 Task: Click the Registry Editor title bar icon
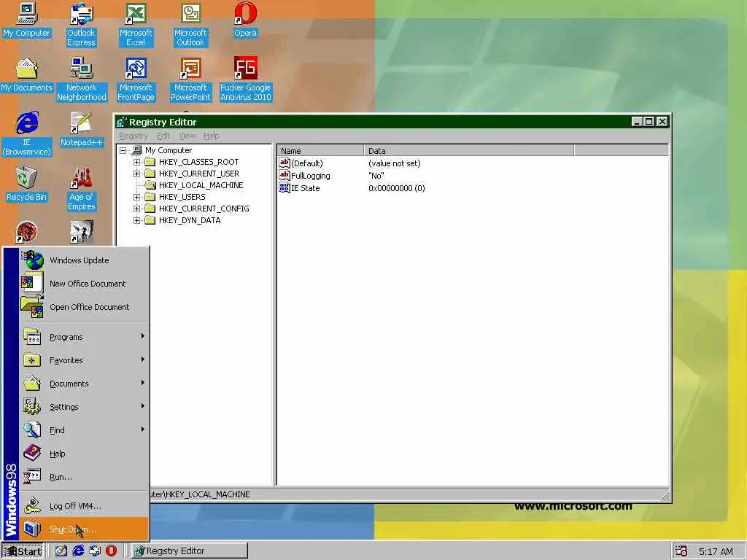tap(122, 122)
